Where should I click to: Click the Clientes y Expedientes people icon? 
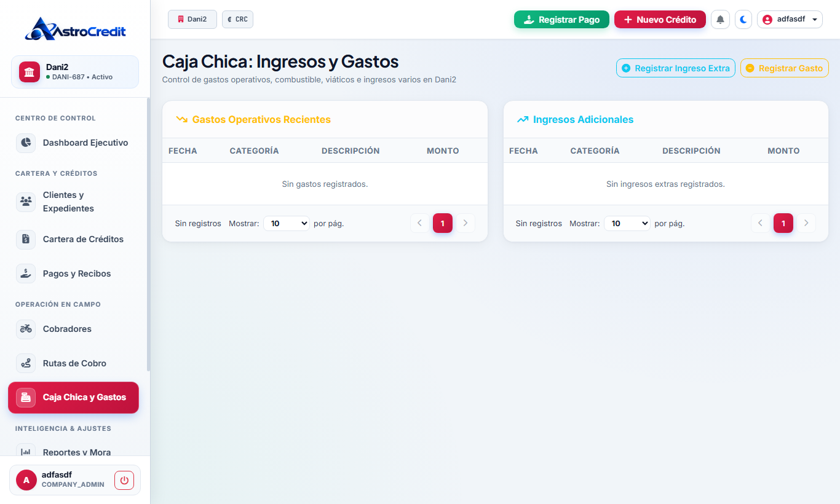click(26, 202)
